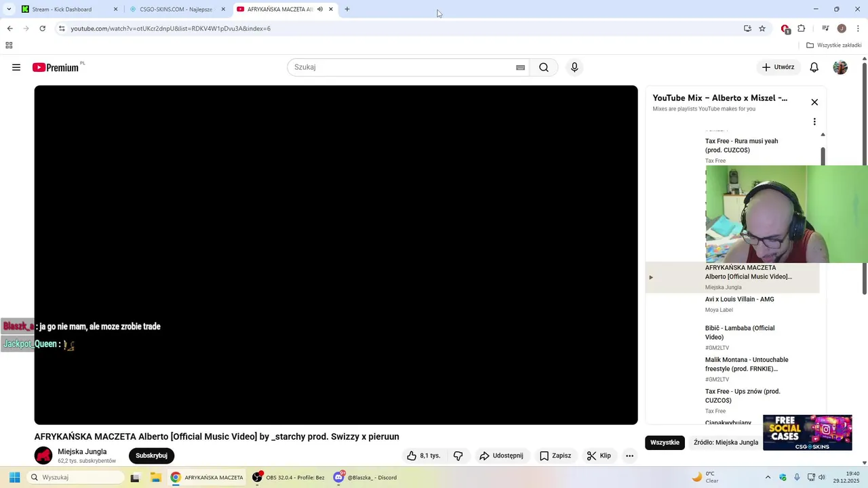The image size is (868, 488).
Task: Open the YouTube hamburger guide menu
Action: point(16,67)
